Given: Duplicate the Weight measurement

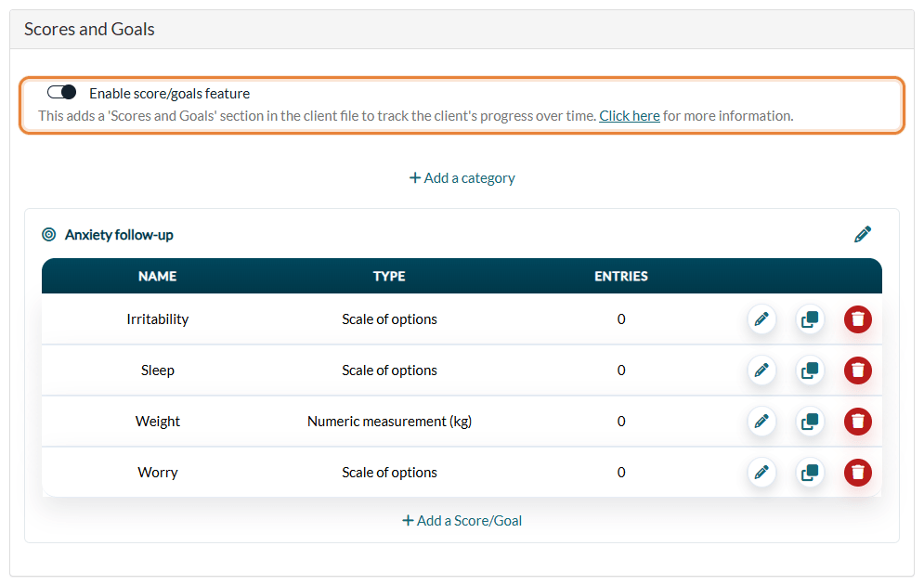Looking at the screenshot, I should 810,422.
